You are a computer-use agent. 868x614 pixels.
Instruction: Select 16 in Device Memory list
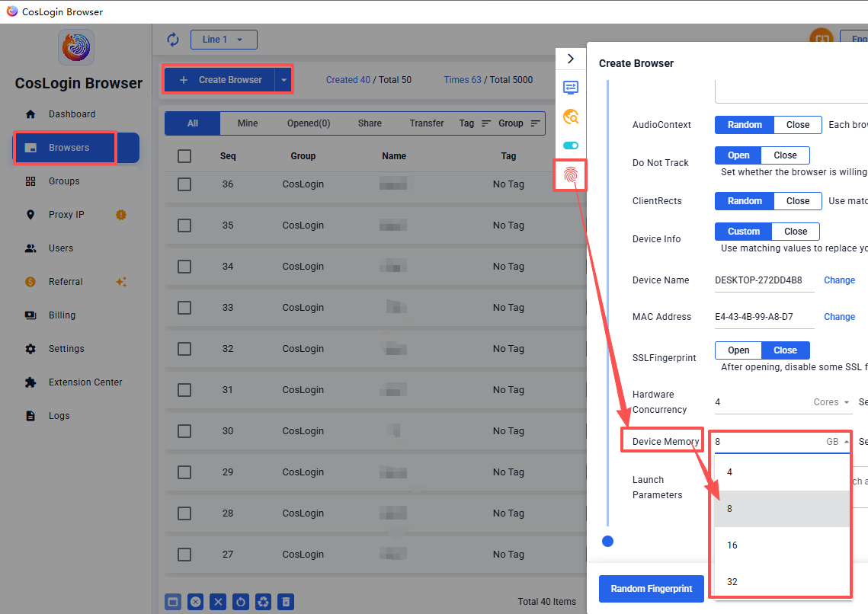[782, 545]
